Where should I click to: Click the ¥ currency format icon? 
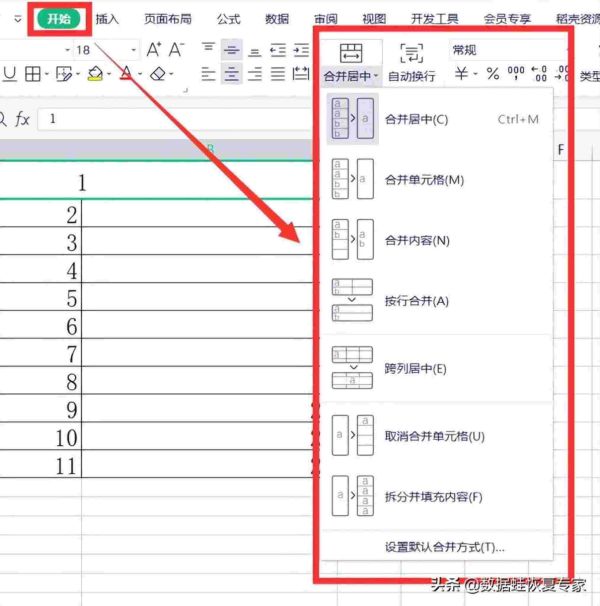(x=462, y=73)
